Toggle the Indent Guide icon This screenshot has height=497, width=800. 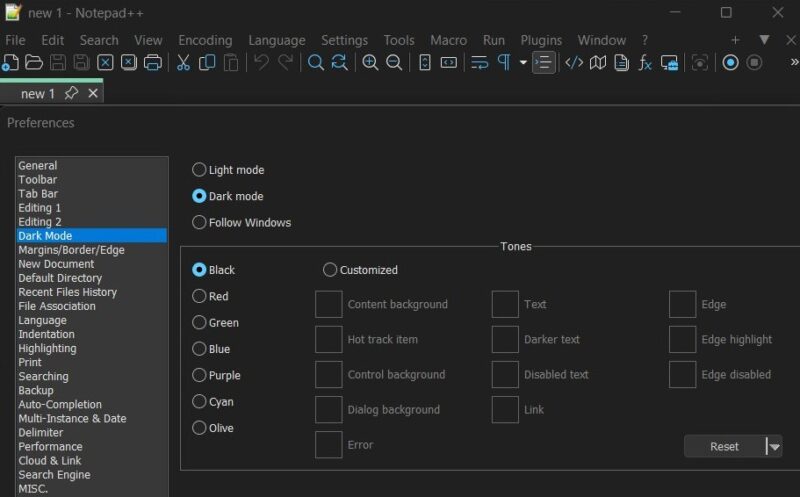point(544,63)
